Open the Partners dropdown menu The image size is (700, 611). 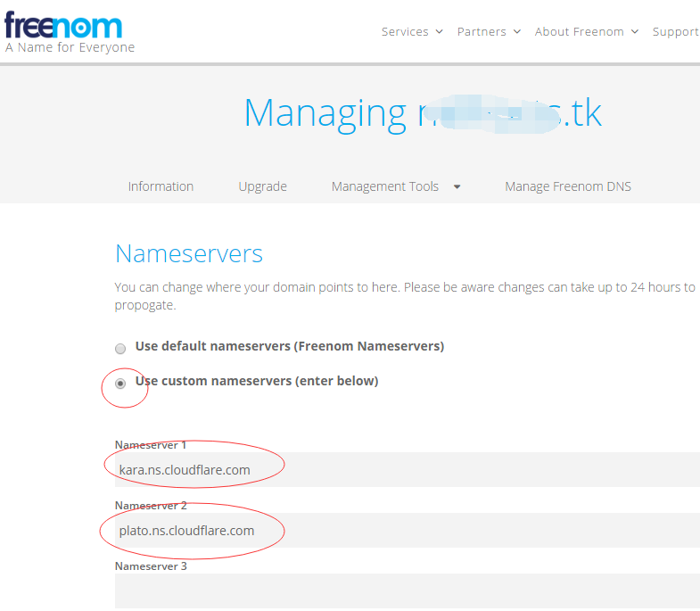coord(489,32)
